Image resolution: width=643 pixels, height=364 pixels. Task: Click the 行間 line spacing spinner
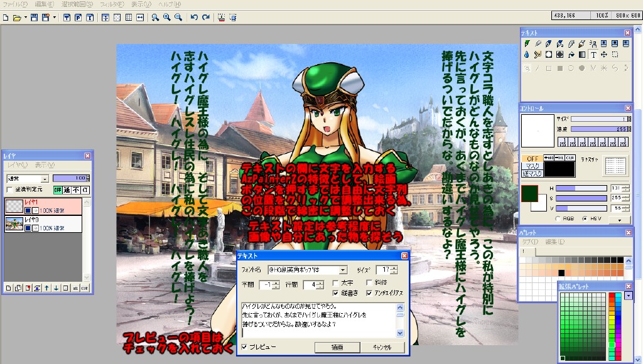pyautogui.click(x=320, y=285)
